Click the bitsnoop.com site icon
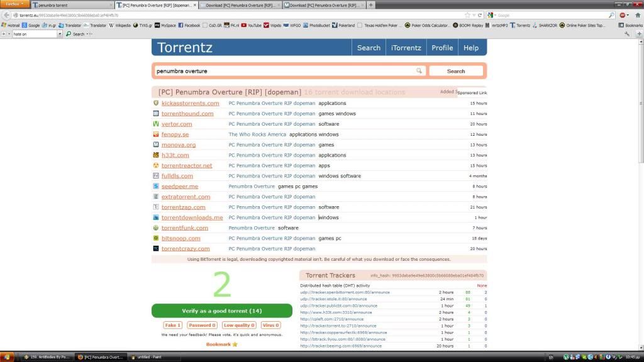Image resolution: width=644 pixels, height=362 pixels. tap(156, 238)
